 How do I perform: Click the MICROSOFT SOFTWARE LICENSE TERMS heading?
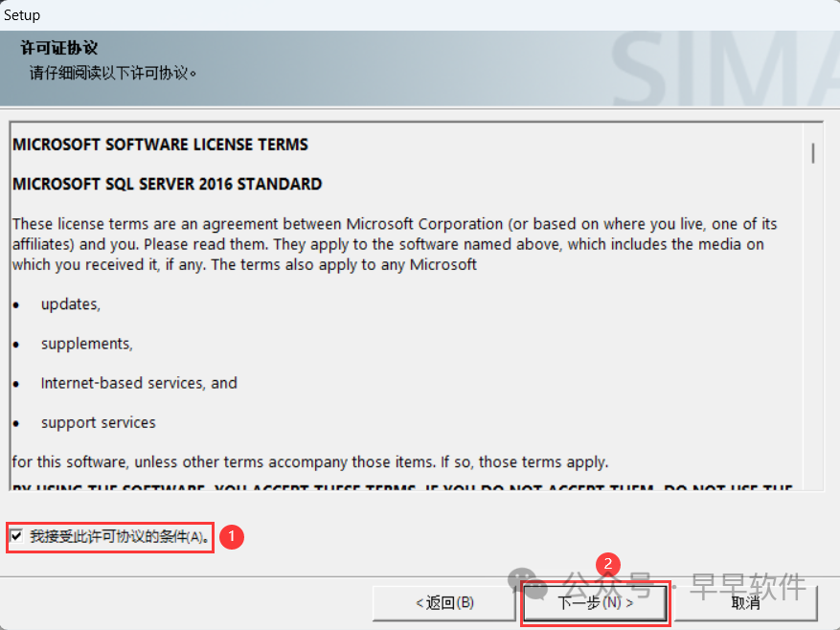(x=160, y=145)
